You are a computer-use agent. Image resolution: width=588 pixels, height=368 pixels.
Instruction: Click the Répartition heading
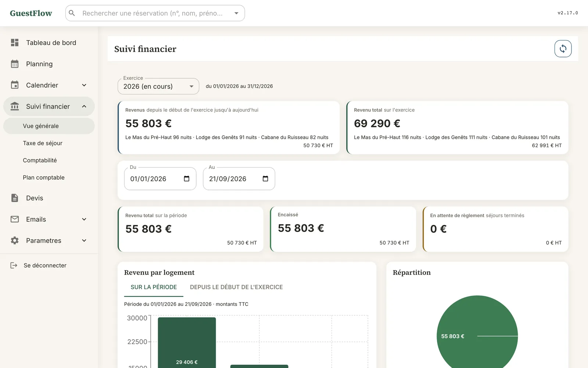pyautogui.click(x=412, y=273)
